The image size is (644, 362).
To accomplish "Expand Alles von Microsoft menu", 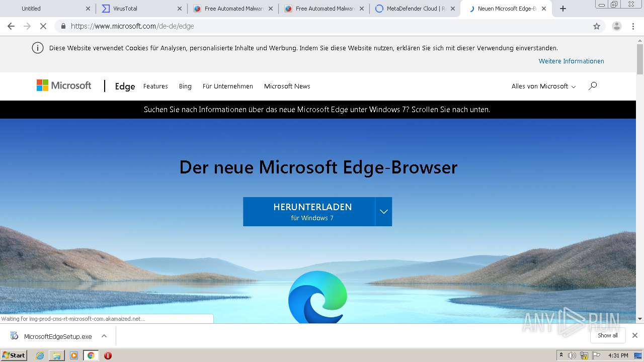I will [543, 86].
